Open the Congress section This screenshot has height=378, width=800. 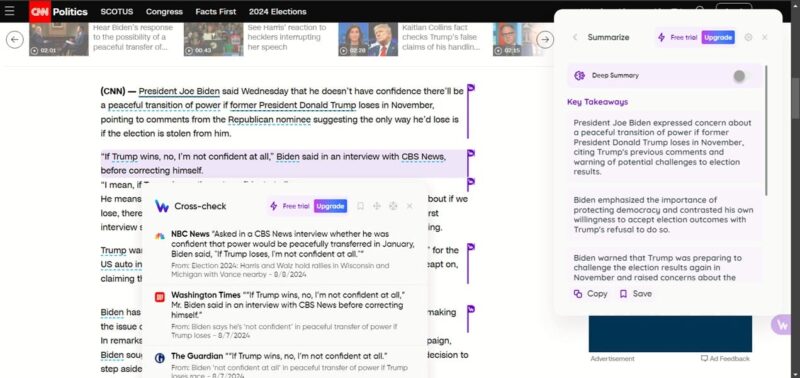[164, 11]
